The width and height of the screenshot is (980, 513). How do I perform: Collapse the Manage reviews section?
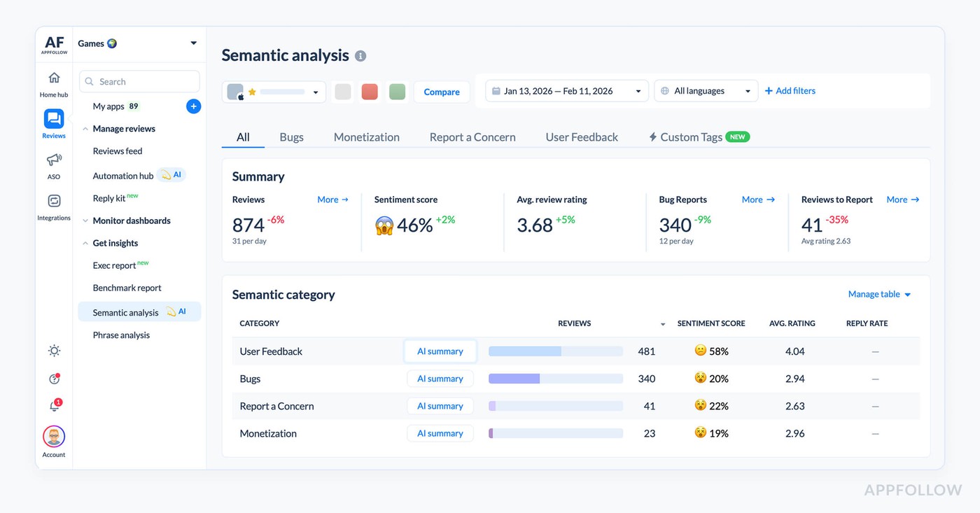[85, 129]
